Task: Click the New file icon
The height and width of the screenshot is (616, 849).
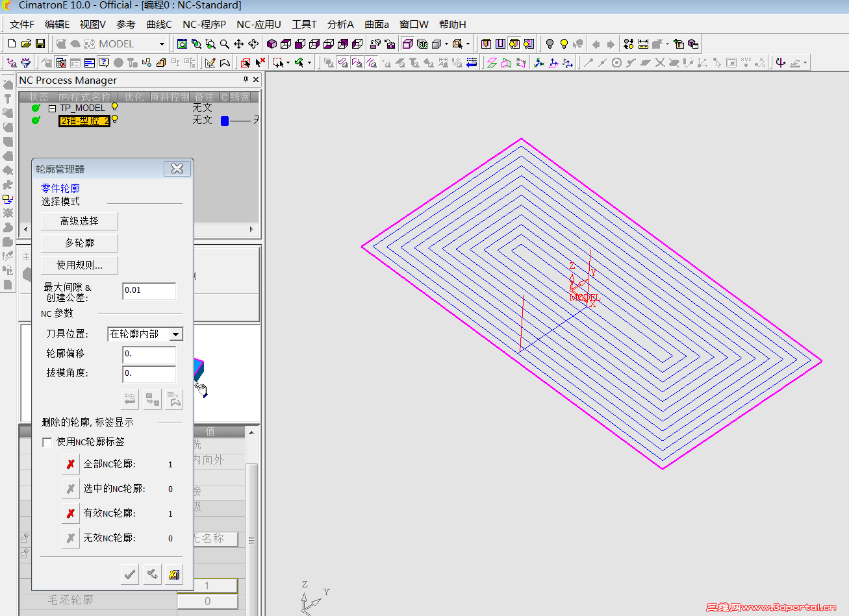Action: coord(12,43)
